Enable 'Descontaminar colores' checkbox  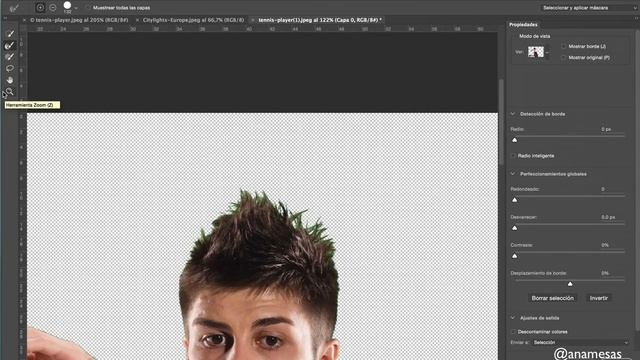513,332
